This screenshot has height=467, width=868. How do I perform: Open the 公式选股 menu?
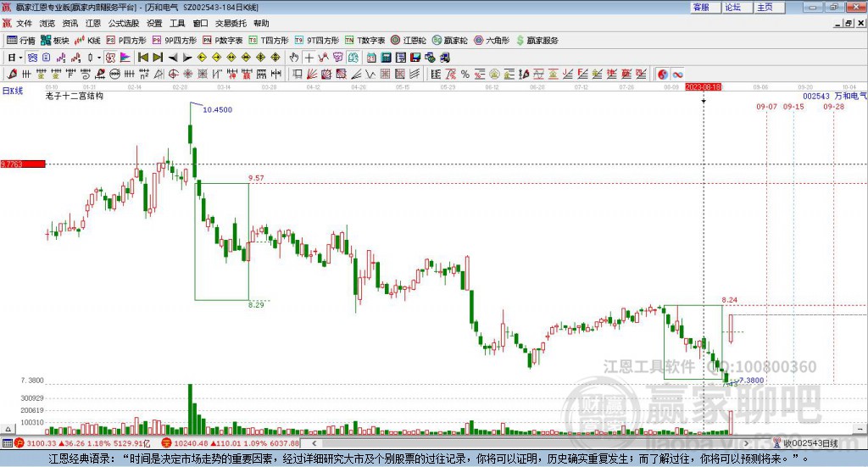pyautogui.click(x=124, y=23)
